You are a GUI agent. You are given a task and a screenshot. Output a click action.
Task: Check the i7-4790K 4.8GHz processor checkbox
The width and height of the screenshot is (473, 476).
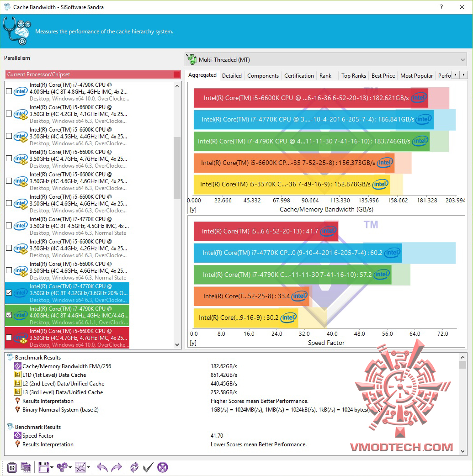point(9,91)
